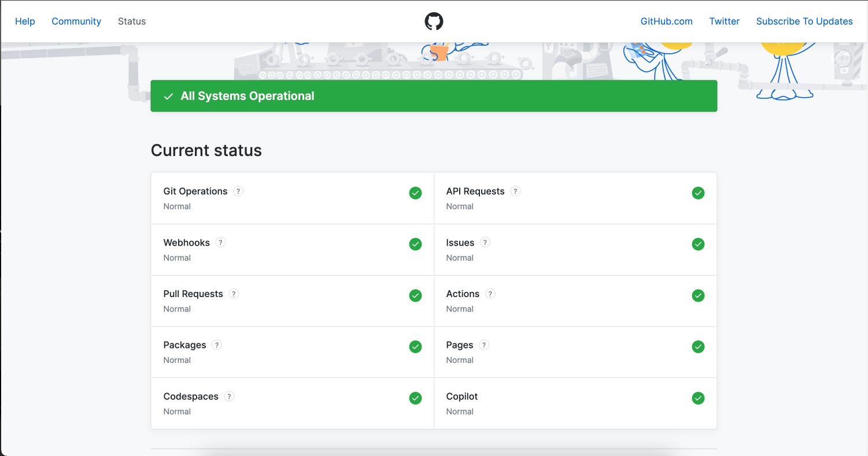The image size is (868, 456).
Task: Click the green check for Codespaces
Action: (x=415, y=398)
